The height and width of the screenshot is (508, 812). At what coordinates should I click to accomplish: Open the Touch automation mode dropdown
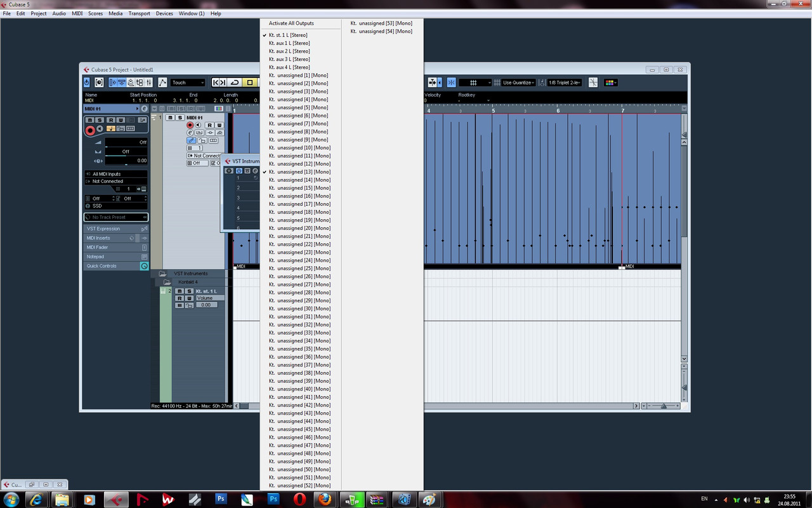188,83
